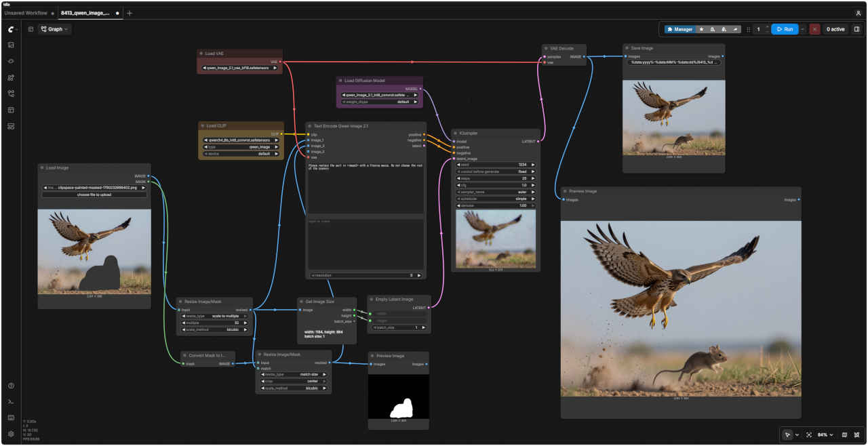Choose the select cursor mode tool

[787, 434]
